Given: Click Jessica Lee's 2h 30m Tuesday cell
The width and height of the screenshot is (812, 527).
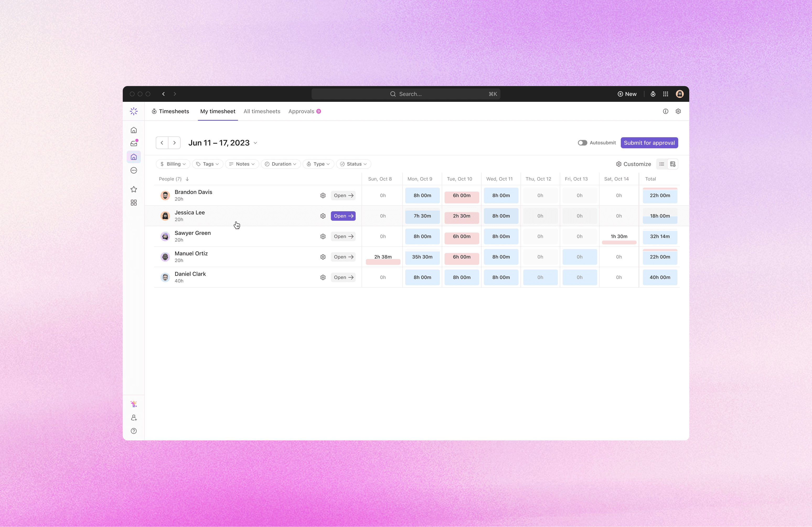Looking at the screenshot, I should pyautogui.click(x=462, y=216).
